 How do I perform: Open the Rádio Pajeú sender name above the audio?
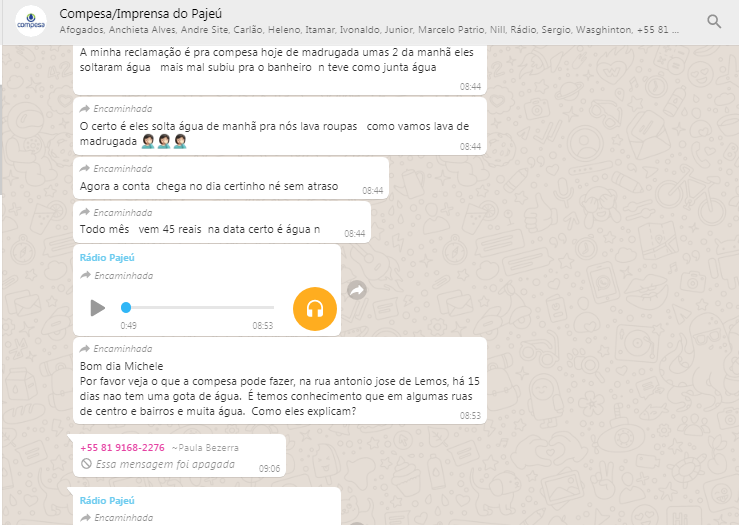pyautogui.click(x=107, y=258)
